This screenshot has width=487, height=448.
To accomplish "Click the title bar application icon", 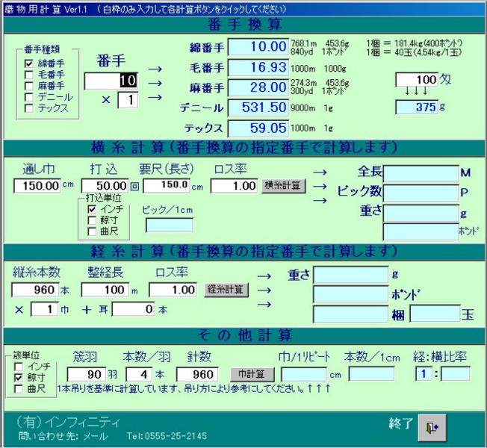I will tap(7, 7).
